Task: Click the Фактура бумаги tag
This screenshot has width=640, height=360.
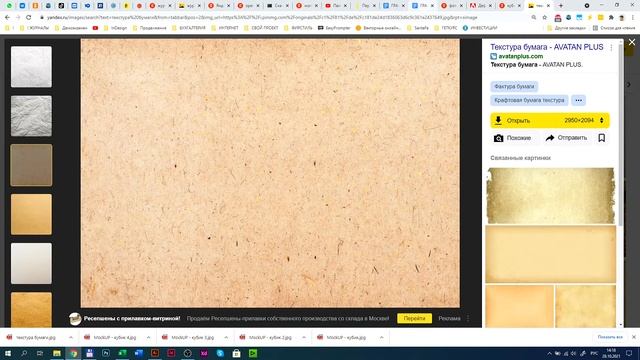Action: 514,87
